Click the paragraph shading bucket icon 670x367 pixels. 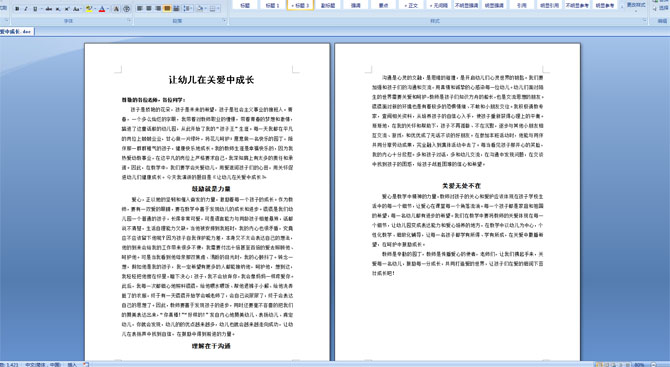200,9
